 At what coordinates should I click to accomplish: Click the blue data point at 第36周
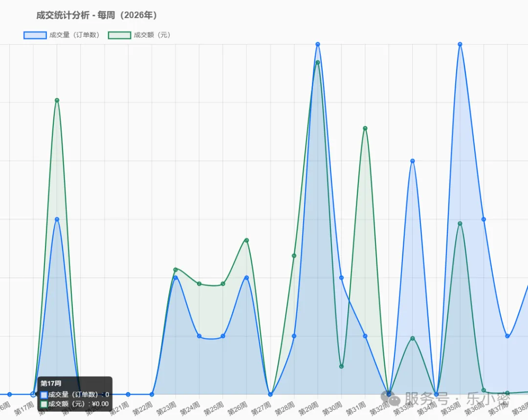click(484, 219)
